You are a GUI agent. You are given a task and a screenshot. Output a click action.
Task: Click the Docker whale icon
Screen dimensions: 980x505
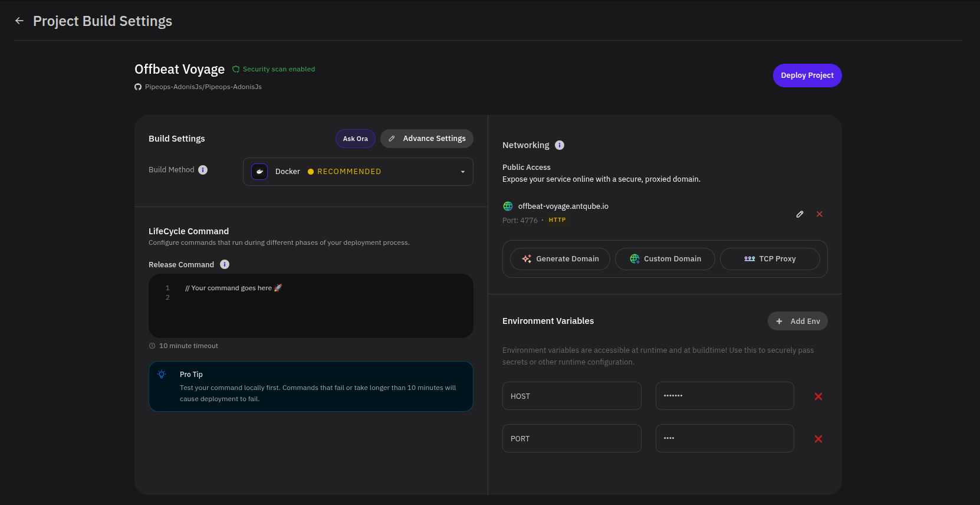tap(259, 172)
